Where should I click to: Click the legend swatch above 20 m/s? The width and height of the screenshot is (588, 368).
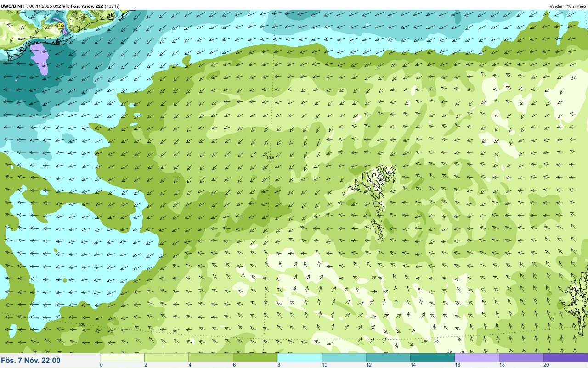tap(565, 357)
